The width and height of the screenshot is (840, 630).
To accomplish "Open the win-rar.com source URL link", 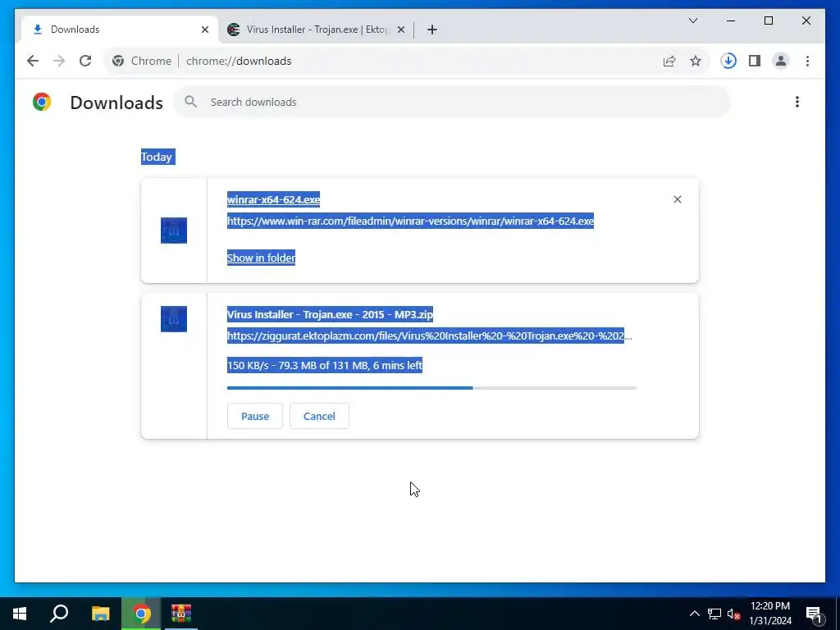I will tap(410, 221).
